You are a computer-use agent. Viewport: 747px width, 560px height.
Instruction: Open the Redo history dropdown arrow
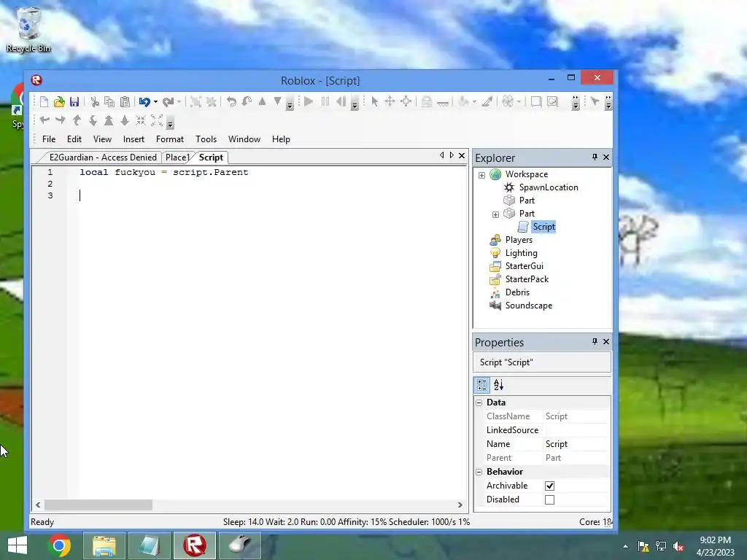coord(179,102)
